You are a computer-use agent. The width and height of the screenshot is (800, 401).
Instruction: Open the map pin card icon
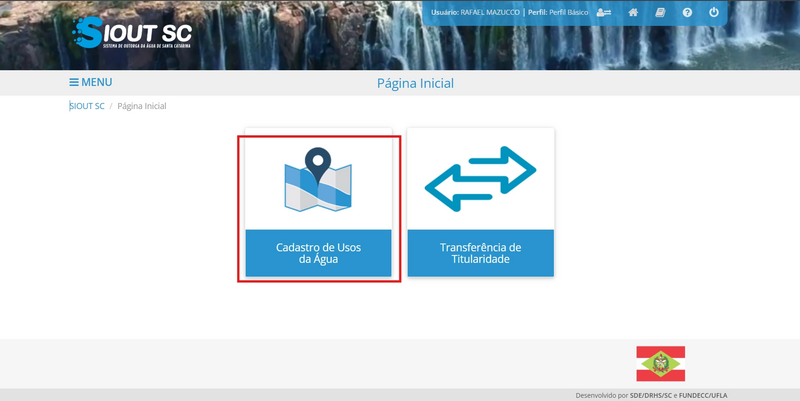318,180
